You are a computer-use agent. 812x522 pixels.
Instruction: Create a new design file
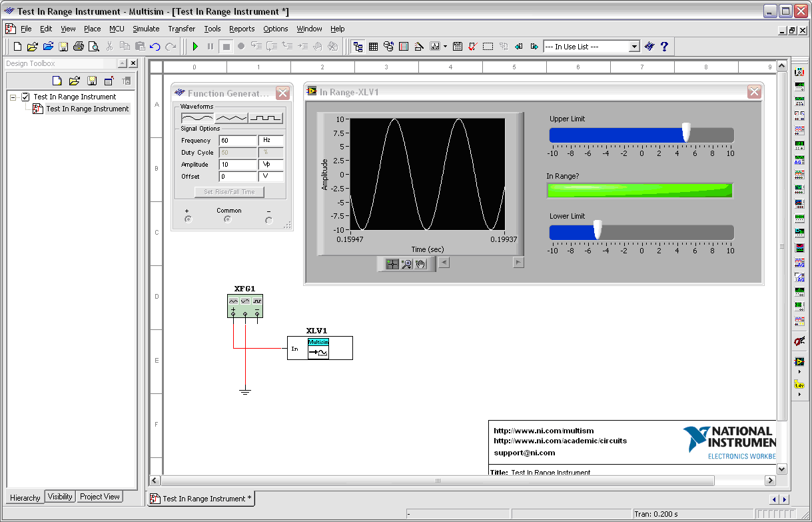pyautogui.click(x=17, y=47)
